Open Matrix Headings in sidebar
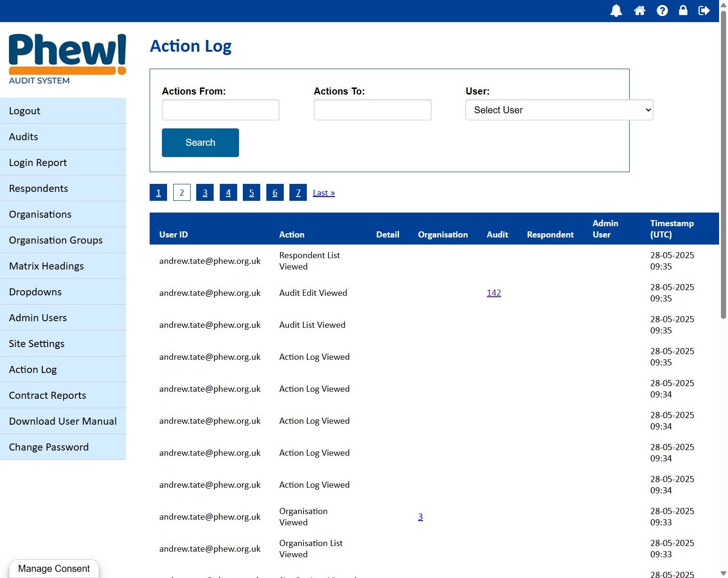This screenshot has height=578, width=728. (x=63, y=266)
